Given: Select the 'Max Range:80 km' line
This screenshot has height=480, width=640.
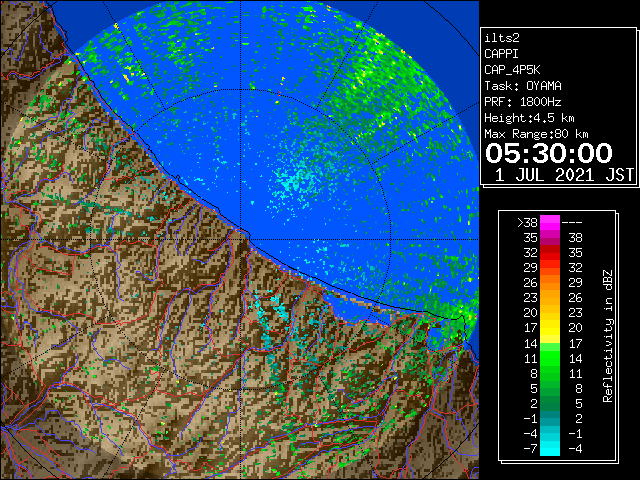Looking at the screenshot, I should [x=536, y=134].
